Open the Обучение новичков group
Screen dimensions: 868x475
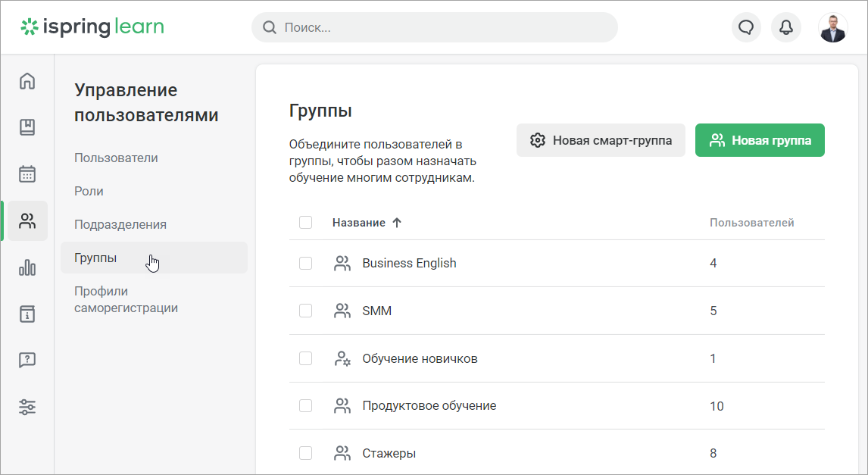[x=420, y=359]
